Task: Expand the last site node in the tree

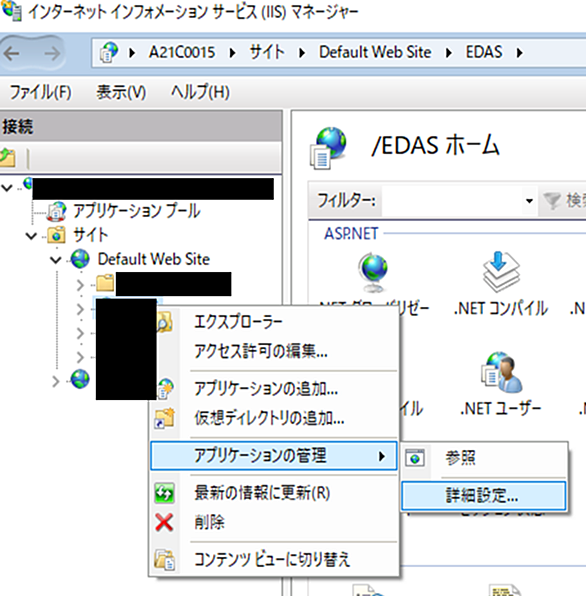Action: tap(56, 381)
